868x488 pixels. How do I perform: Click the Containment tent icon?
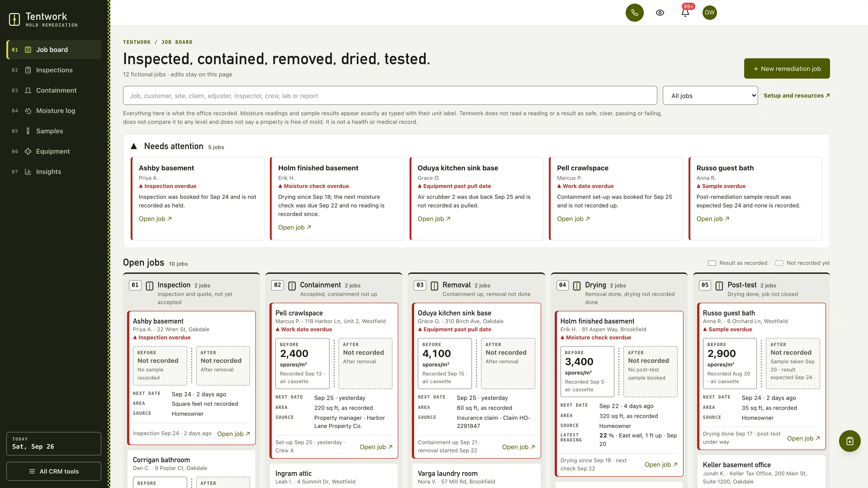pyautogui.click(x=28, y=90)
